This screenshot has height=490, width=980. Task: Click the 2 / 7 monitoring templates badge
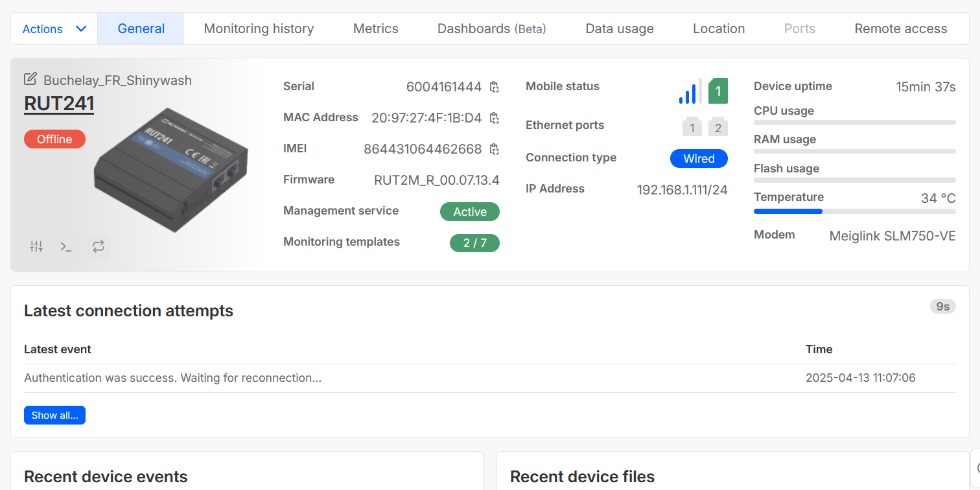point(474,243)
